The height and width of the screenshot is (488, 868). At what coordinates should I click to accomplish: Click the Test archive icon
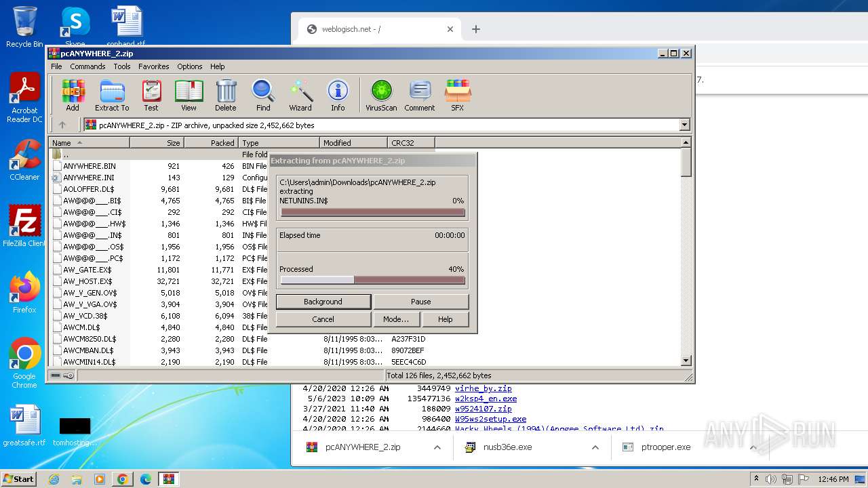tap(151, 95)
